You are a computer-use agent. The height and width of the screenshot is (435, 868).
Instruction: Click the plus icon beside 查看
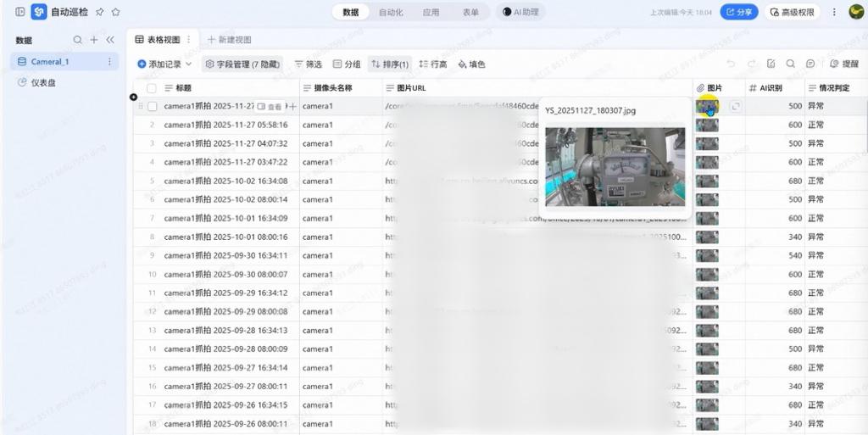292,106
